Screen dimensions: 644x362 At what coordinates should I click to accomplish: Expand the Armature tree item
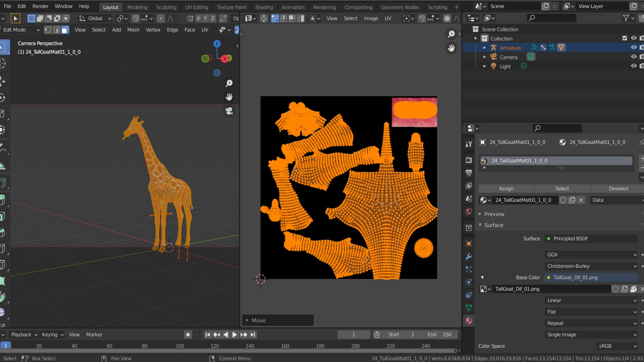point(484,48)
